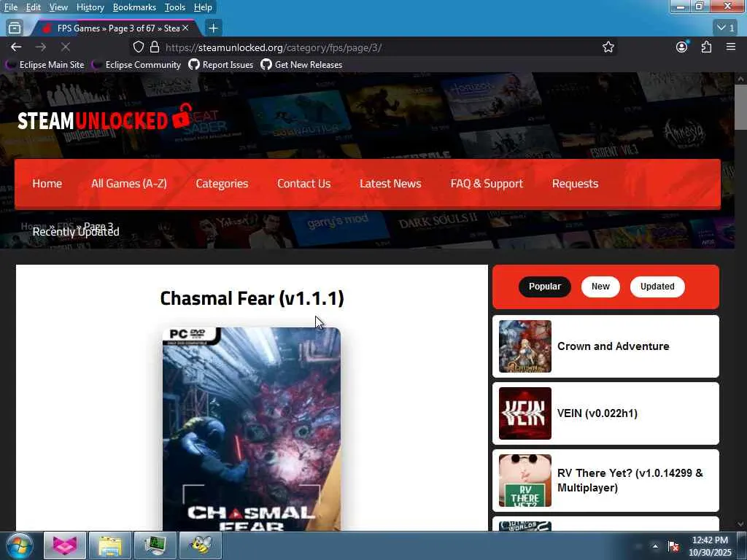Select the New sidebar tab
This screenshot has width=747, height=560.
[600, 287]
